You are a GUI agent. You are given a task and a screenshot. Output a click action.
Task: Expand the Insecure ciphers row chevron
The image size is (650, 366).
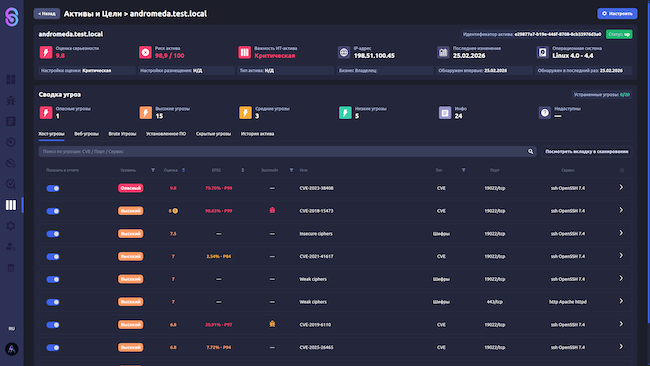(621, 233)
